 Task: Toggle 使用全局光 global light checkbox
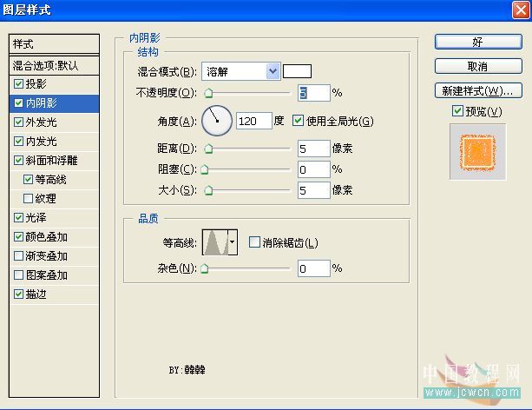click(x=298, y=121)
